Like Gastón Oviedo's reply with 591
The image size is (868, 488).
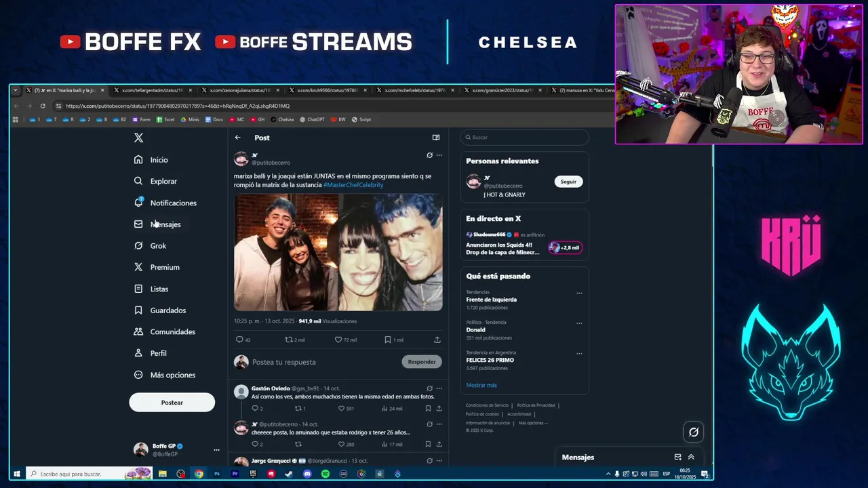tap(346, 409)
